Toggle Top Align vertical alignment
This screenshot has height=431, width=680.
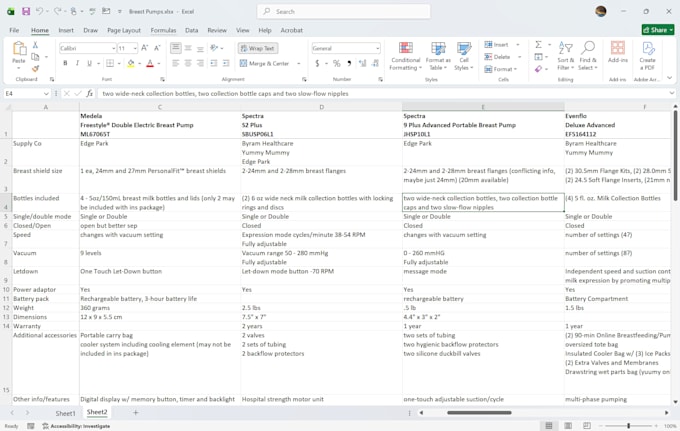[x=176, y=48]
